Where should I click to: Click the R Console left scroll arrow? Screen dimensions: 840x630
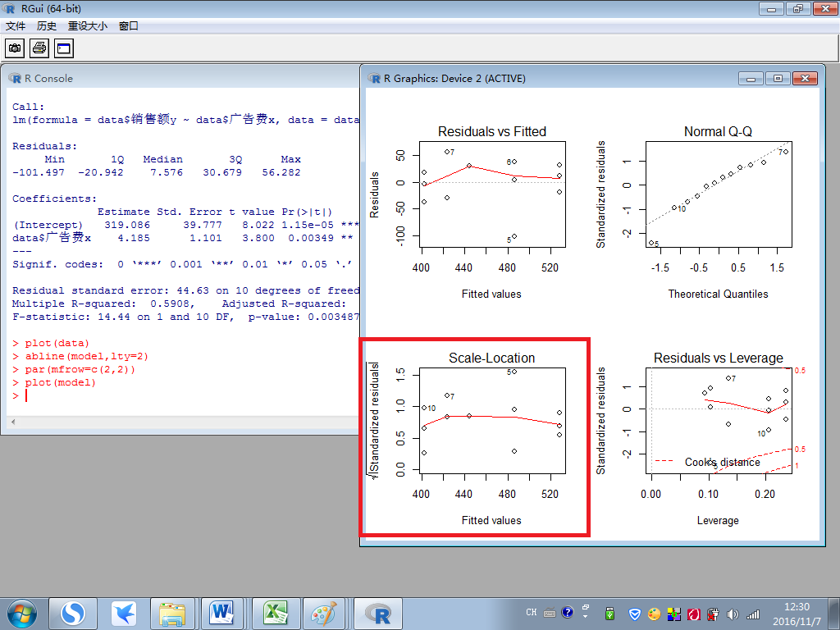[13, 422]
